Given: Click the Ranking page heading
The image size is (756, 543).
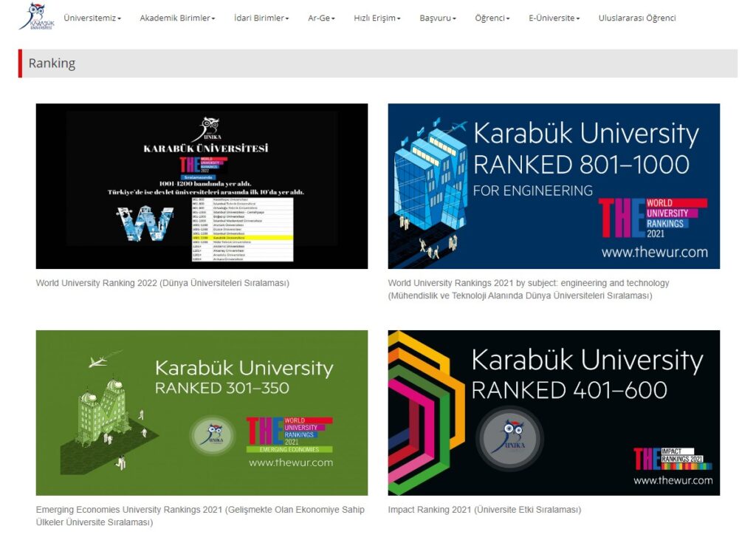Looking at the screenshot, I should [52, 64].
